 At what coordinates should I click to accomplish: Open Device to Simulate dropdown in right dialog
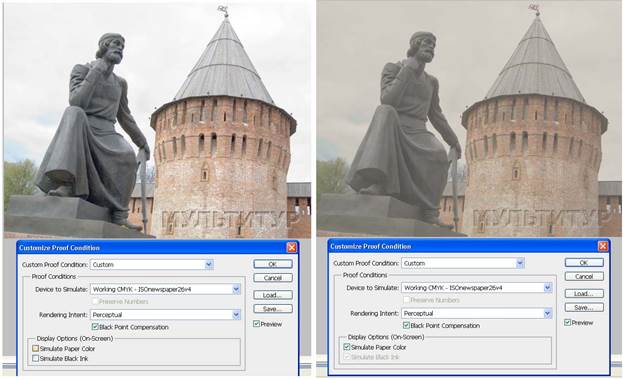point(548,288)
